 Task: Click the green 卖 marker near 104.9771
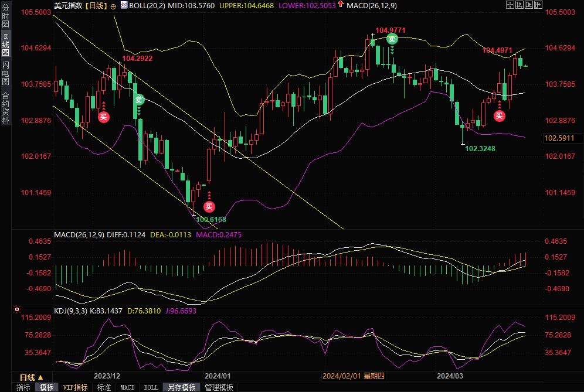[x=392, y=39]
